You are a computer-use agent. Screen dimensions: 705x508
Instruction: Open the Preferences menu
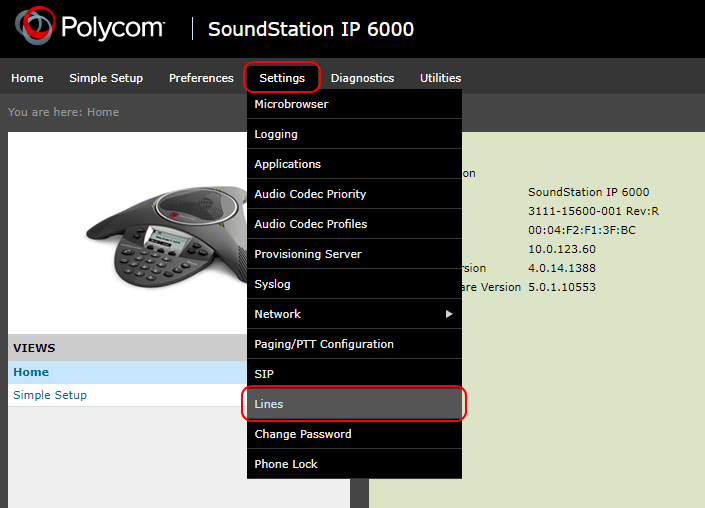(x=201, y=78)
